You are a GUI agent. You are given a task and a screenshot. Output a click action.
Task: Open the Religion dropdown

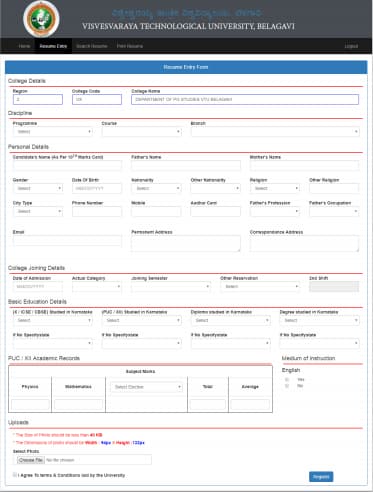(275, 188)
